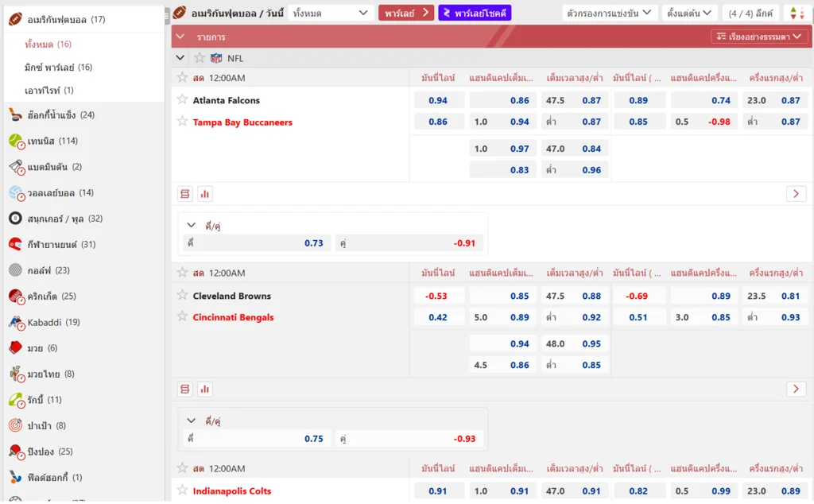Open statistics chart icon for Falcons match
The image size is (814, 504).
coord(205,194)
